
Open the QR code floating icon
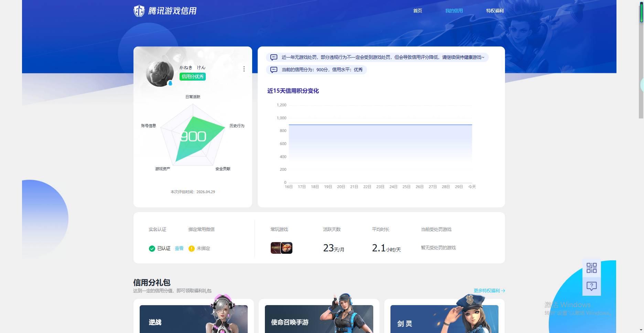pyautogui.click(x=591, y=268)
